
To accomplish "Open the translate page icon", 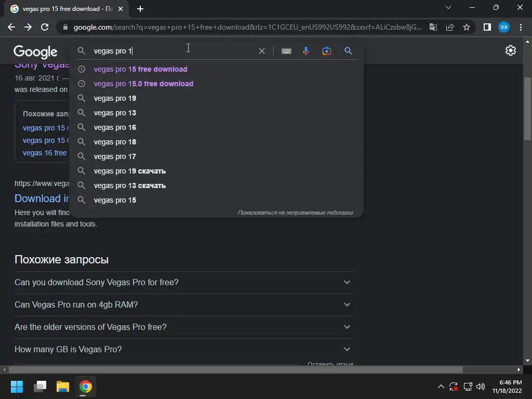I will coord(433,27).
